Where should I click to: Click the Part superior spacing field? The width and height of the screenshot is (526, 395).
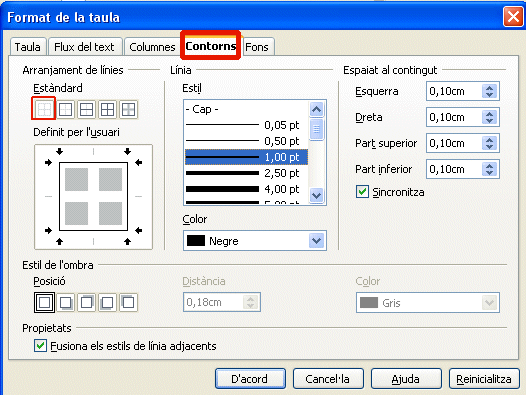[x=455, y=143]
